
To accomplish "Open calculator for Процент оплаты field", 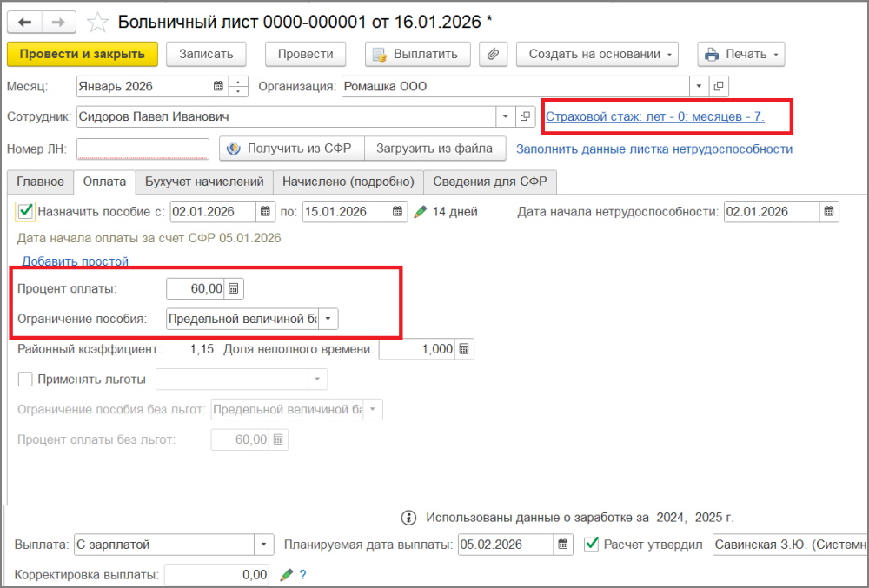I will coord(234,288).
